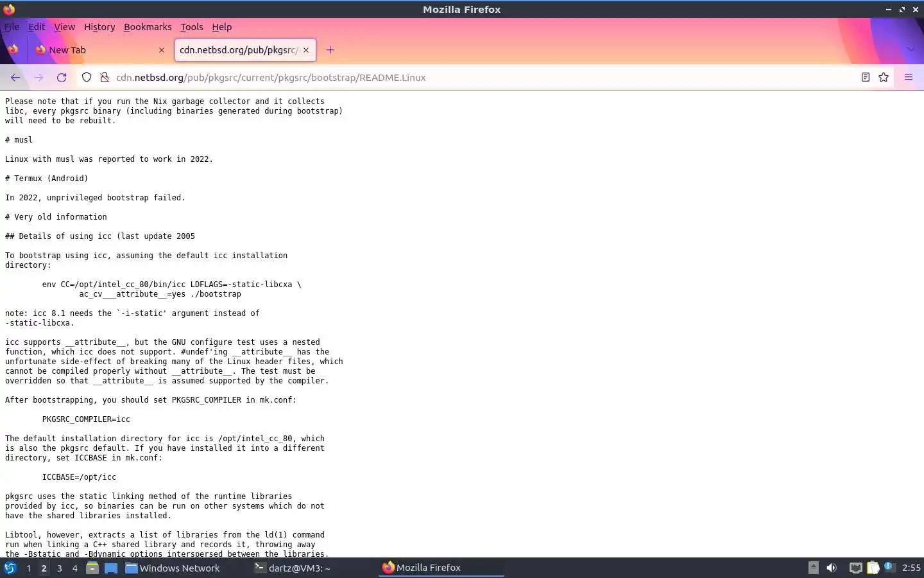Show site connection security info
This screenshot has height=578, width=924.
[x=104, y=78]
